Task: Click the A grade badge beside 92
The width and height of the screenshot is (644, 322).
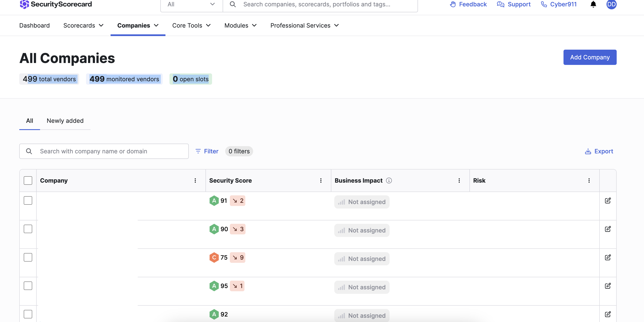Action: pyautogui.click(x=214, y=314)
